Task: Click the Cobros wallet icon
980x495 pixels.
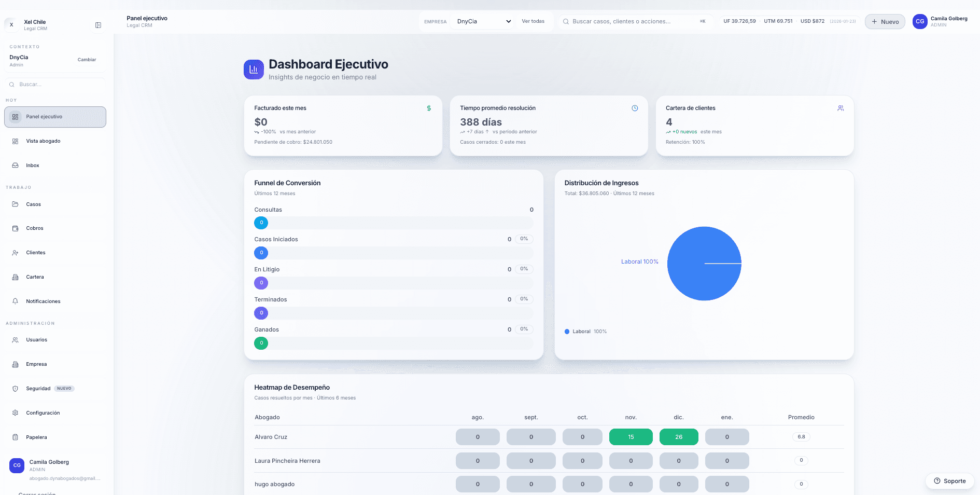Action: 15,228
